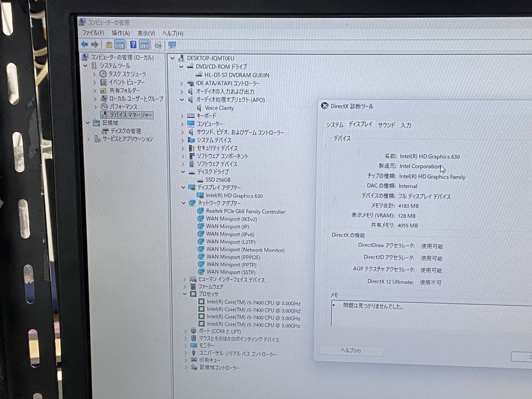Select ディスクの管理 in the left tree
The image size is (532, 399).
(125, 131)
